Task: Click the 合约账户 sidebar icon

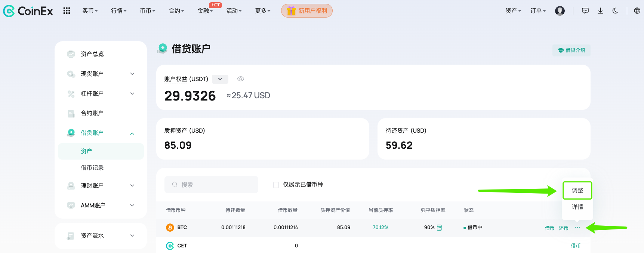Action: click(x=71, y=113)
